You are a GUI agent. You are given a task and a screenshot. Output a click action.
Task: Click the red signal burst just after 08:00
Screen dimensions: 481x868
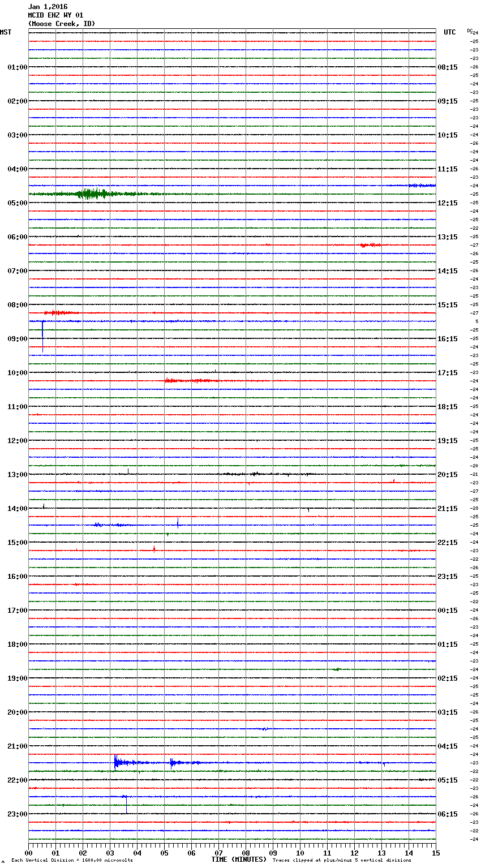[61, 312]
